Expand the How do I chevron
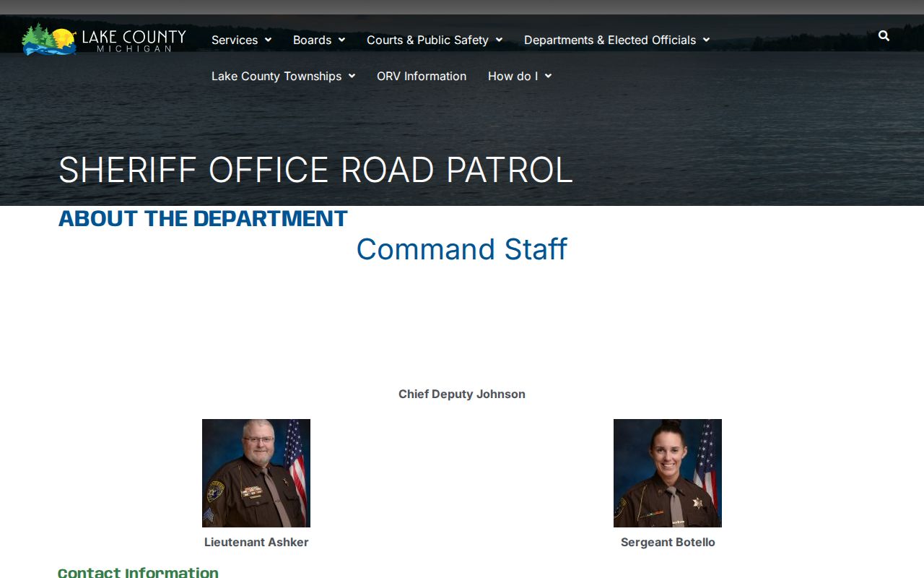The width and height of the screenshot is (924, 578). pos(548,76)
